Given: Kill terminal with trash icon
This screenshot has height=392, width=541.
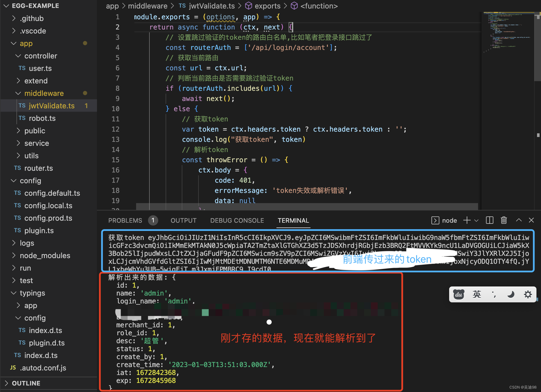Looking at the screenshot, I should point(504,220).
